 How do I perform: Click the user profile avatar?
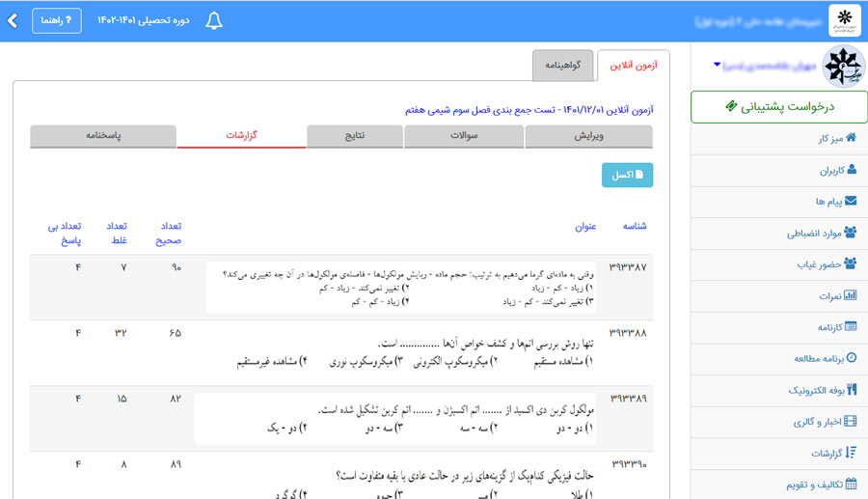pyautogui.click(x=844, y=67)
